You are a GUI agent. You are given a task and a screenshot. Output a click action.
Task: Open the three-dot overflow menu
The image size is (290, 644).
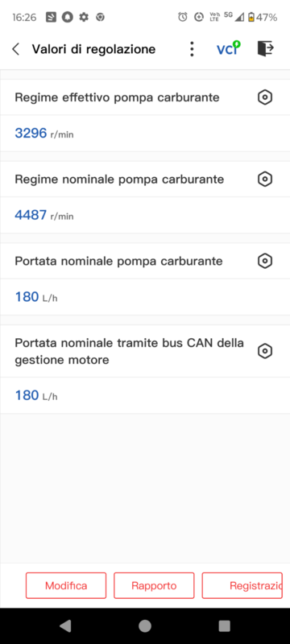click(192, 49)
